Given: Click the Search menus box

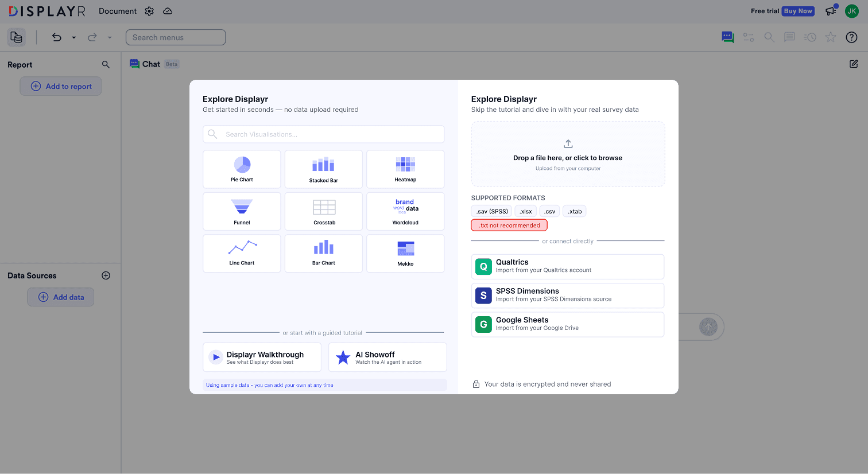Looking at the screenshot, I should (176, 37).
